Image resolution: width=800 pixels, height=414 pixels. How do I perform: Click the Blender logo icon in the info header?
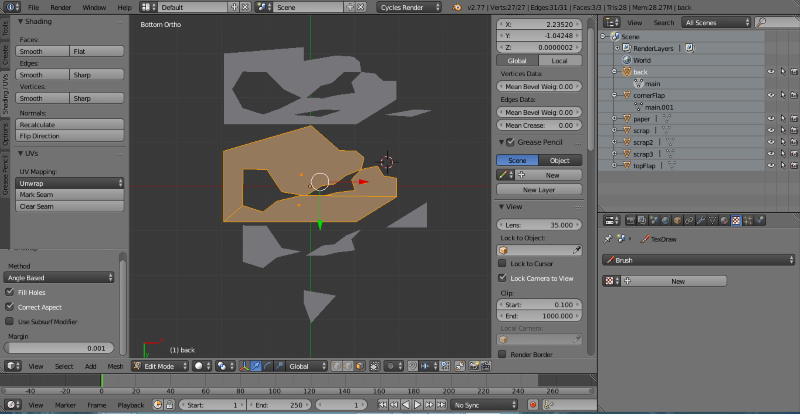457,8
